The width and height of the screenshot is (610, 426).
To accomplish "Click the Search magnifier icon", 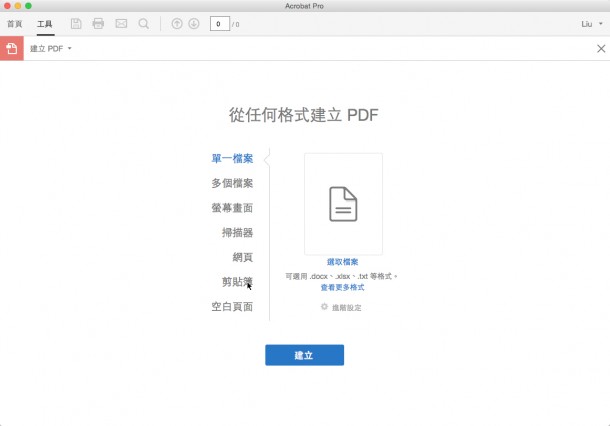I will click(x=144, y=23).
